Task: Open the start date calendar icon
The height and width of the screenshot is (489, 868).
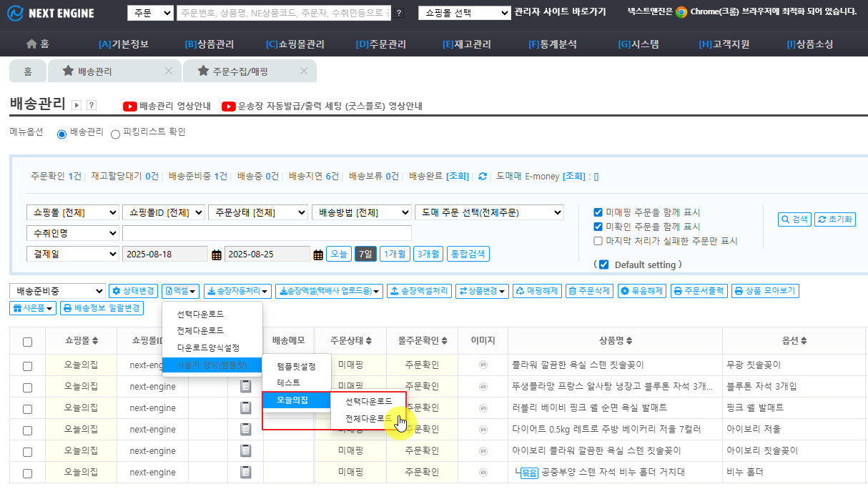Action: click(216, 255)
